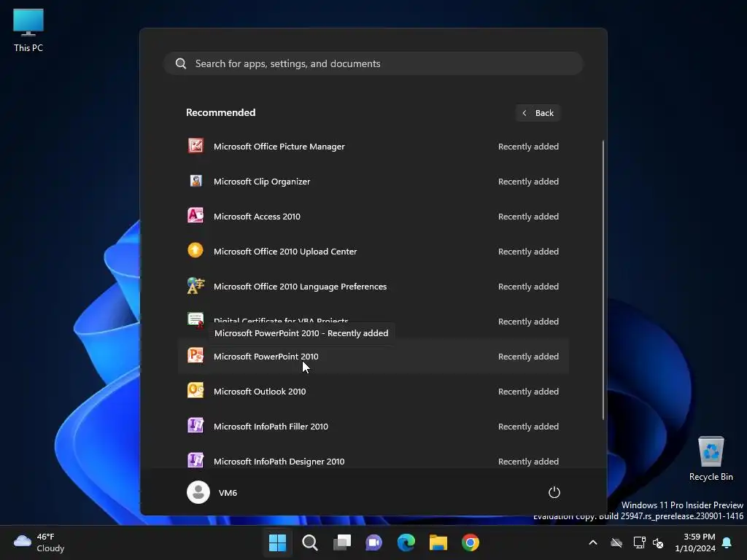The height and width of the screenshot is (560, 747).
Task: Click 'Recently added' beside InfoPath Filler
Action: pos(528,426)
